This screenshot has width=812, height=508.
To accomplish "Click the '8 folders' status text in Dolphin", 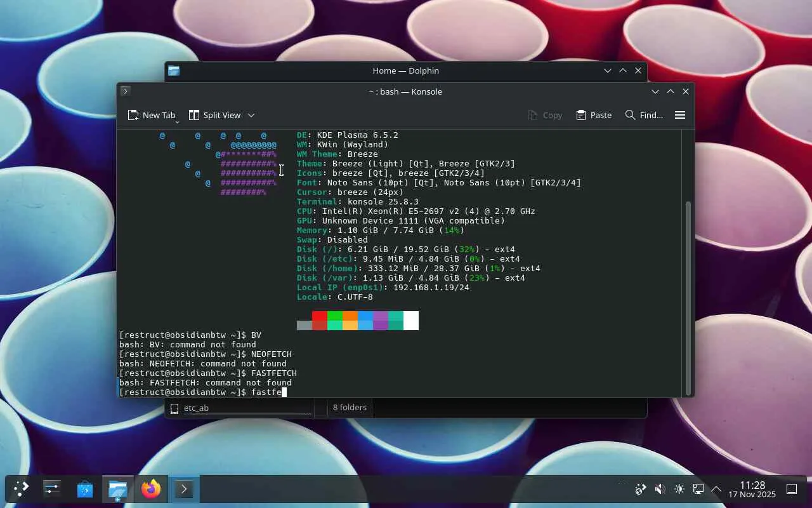I will tap(350, 408).
